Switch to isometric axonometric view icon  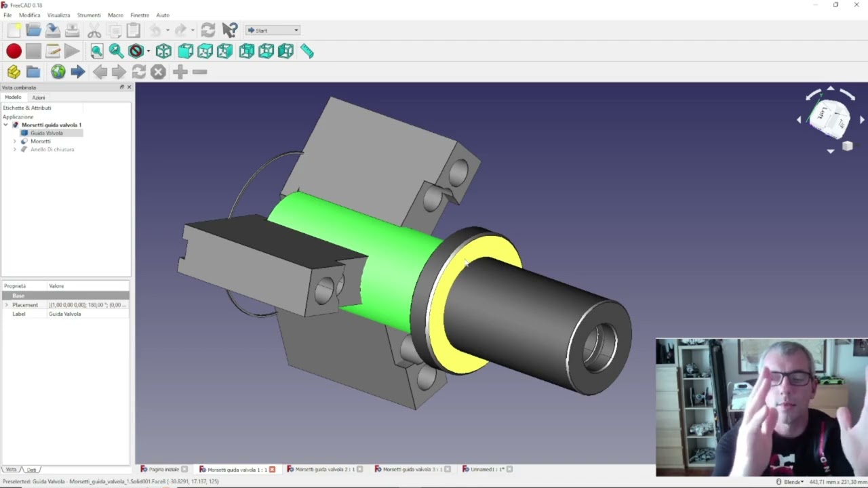[163, 51]
